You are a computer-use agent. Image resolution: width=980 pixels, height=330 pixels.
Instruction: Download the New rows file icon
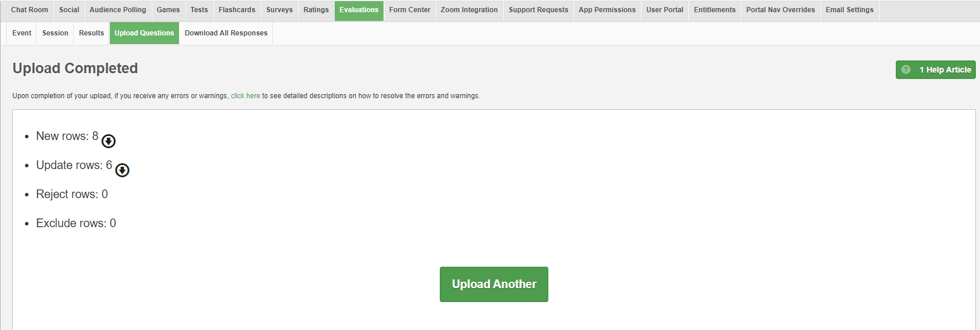coord(109,141)
